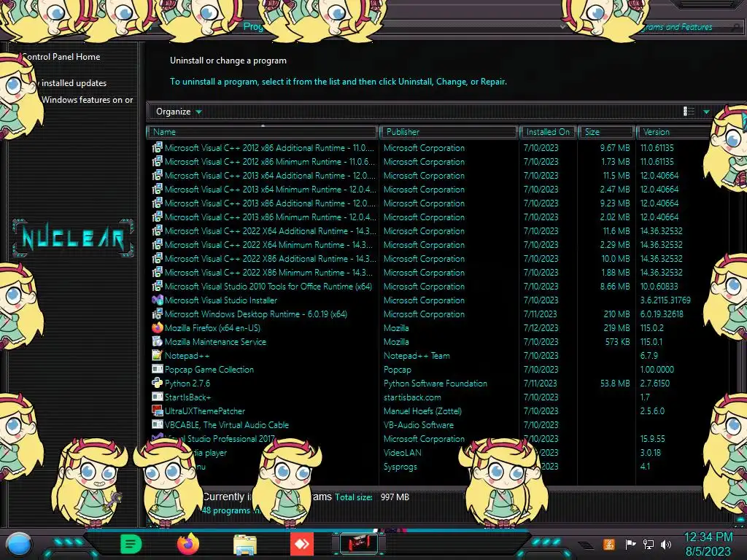Click icon of Visual C++ 2013 x64 Minimum Runtime
747x560 pixels.
coord(158,189)
